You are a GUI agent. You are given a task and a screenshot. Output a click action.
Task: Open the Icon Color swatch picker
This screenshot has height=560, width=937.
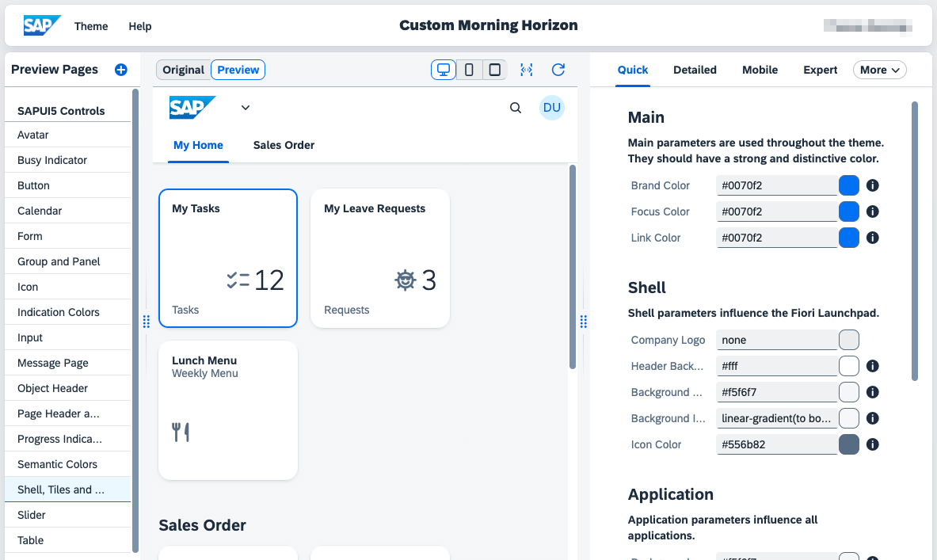[848, 444]
